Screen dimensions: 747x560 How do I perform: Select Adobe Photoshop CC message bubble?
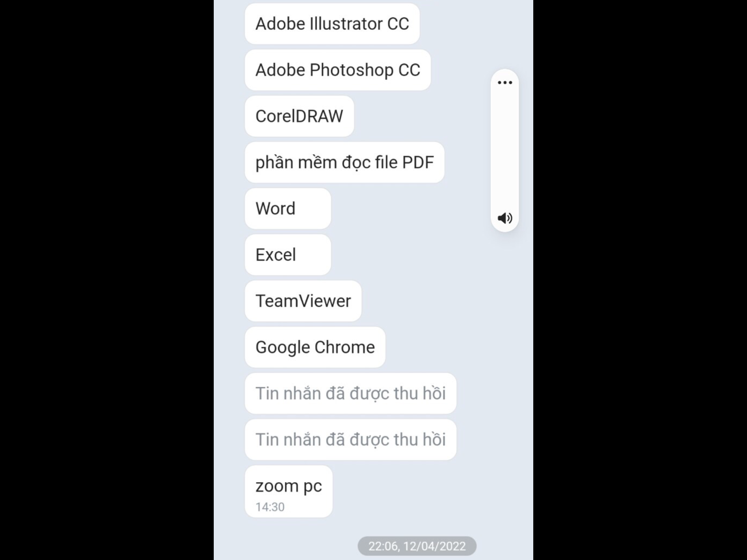point(338,69)
